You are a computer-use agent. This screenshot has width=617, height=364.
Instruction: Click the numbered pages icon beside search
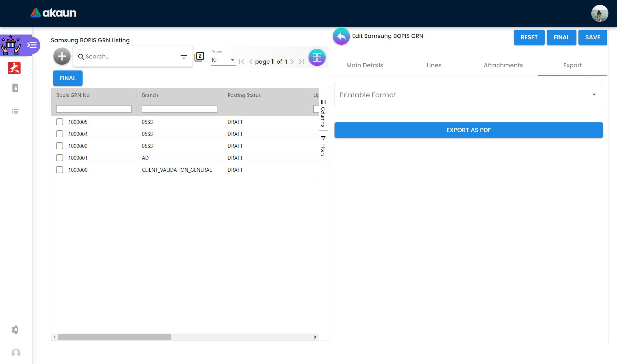[199, 56]
